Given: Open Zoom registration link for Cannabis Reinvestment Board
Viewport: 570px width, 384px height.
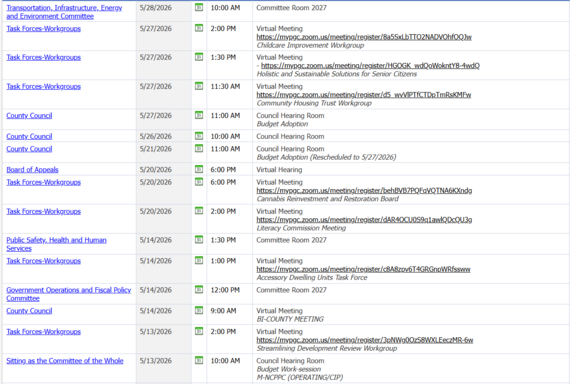Looking at the screenshot, I should click(x=364, y=190).
